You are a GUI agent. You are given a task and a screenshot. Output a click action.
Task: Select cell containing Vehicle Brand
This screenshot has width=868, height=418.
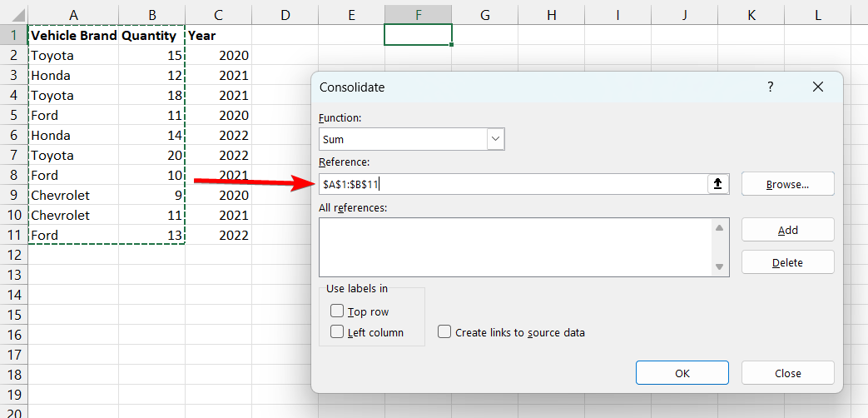pyautogui.click(x=73, y=36)
